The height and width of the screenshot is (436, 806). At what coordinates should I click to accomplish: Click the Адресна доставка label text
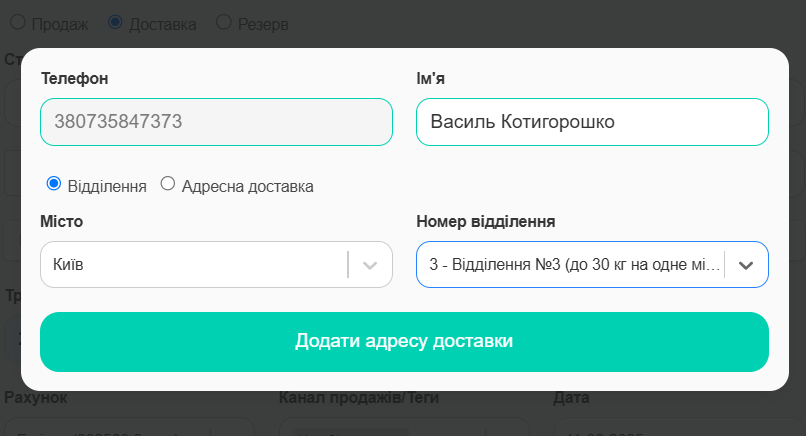[x=248, y=186]
